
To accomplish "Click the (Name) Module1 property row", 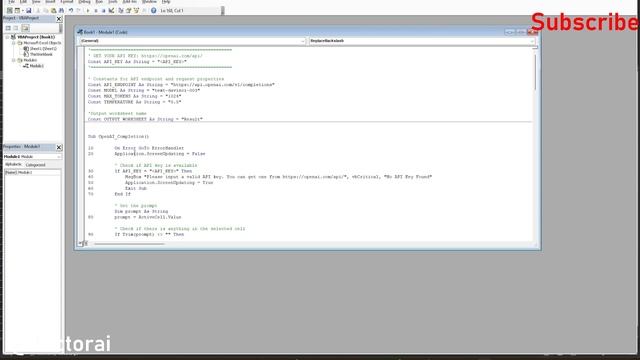I will click(32, 173).
